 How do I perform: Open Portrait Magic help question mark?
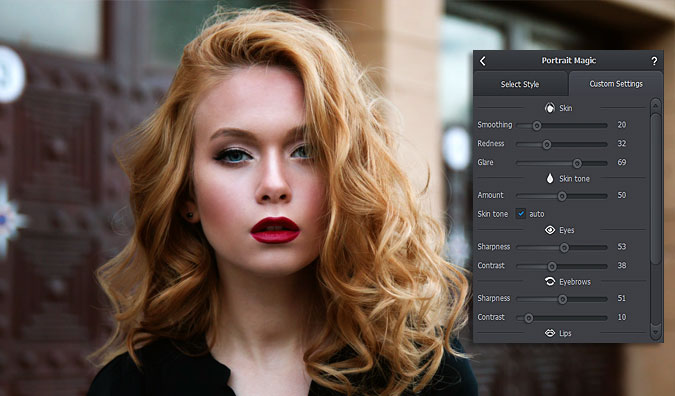[x=654, y=61]
